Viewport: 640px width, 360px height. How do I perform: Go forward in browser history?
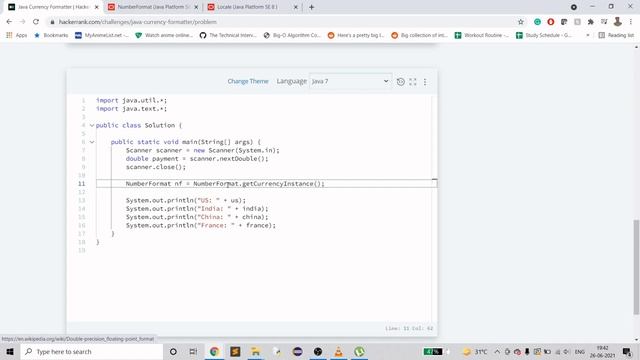pos(22,22)
